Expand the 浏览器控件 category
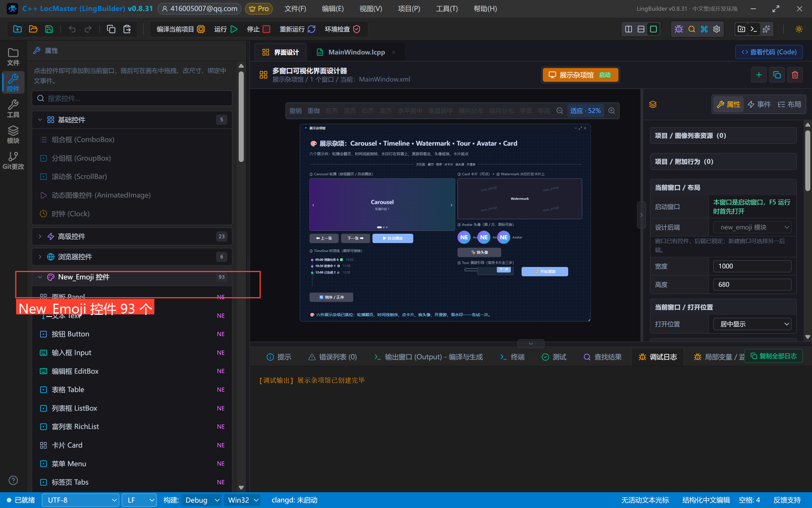 coord(132,257)
